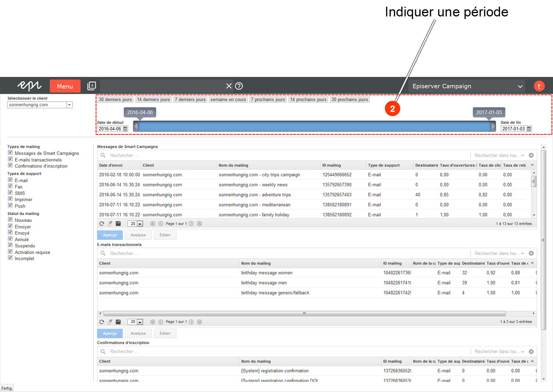
Task: Toggle Confirmations d'inscription checkbox
Action: coord(10,165)
